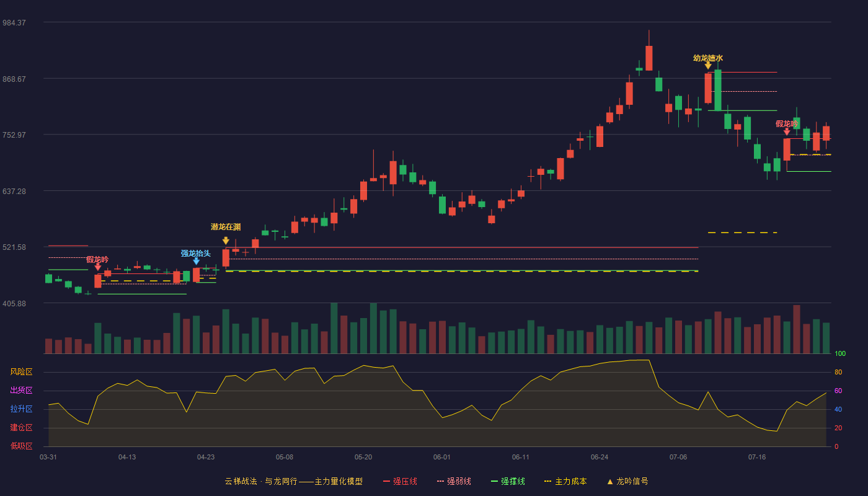Toggle the 主力成本 legend series

pos(565,481)
